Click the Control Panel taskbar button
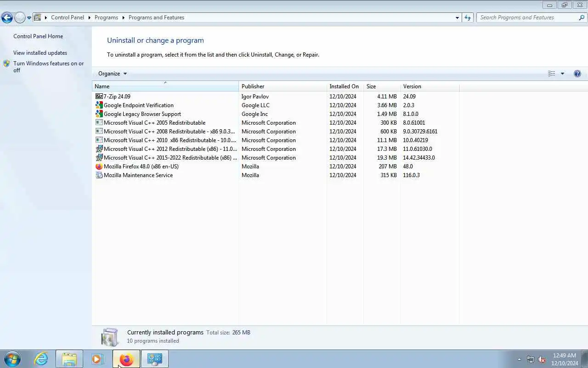The width and height of the screenshot is (588, 368). tap(154, 359)
